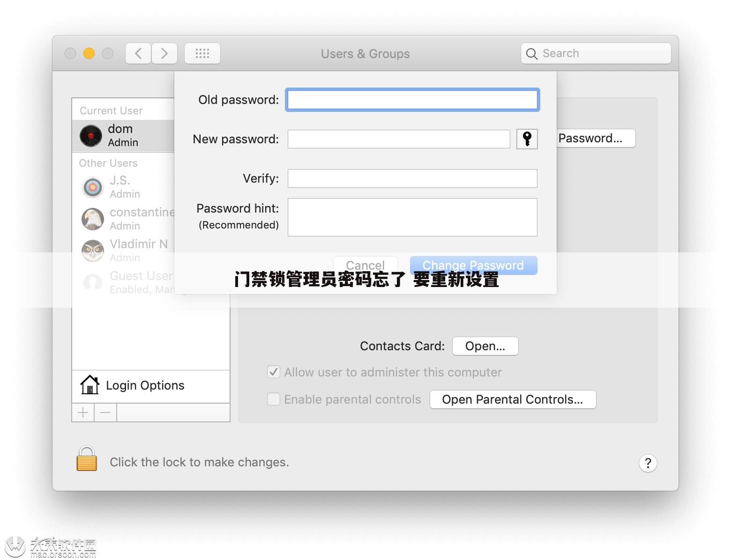Image resolution: width=731 pixels, height=560 pixels.
Task: Click the Guest User silhouette icon
Action: point(93,283)
